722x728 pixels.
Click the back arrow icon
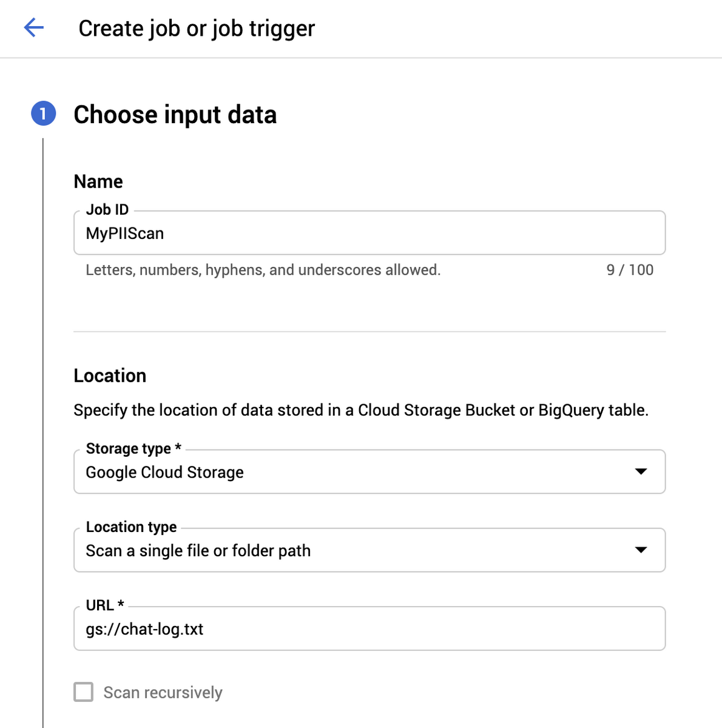[x=33, y=28]
